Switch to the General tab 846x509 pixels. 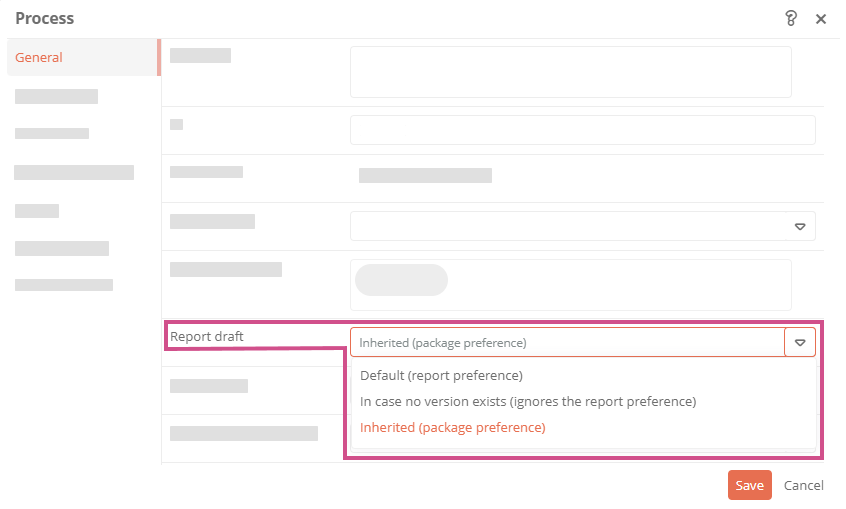[x=39, y=58]
